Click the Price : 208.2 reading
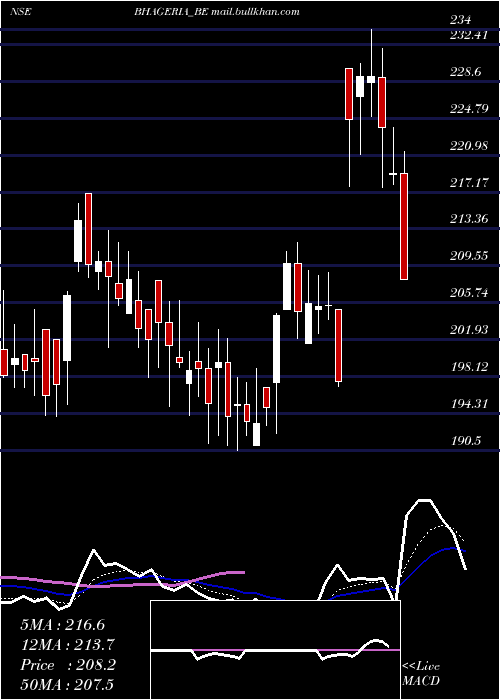 pyautogui.click(x=68, y=665)
